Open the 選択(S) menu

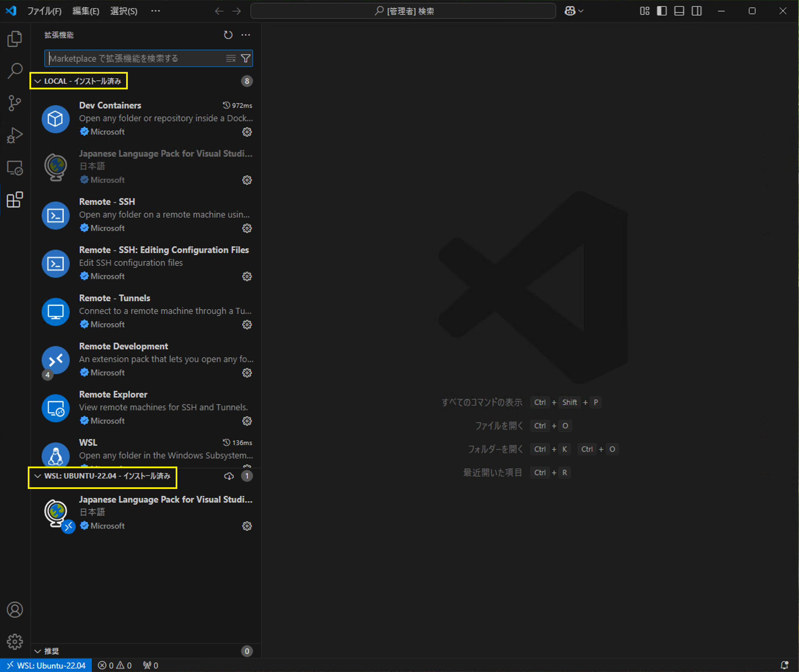tap(124, 11)
